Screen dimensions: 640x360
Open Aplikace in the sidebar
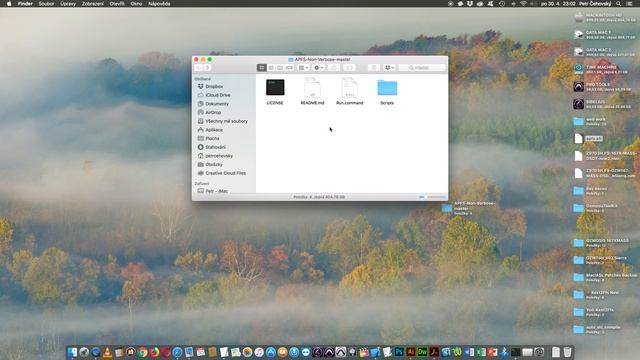click(214, 130)
